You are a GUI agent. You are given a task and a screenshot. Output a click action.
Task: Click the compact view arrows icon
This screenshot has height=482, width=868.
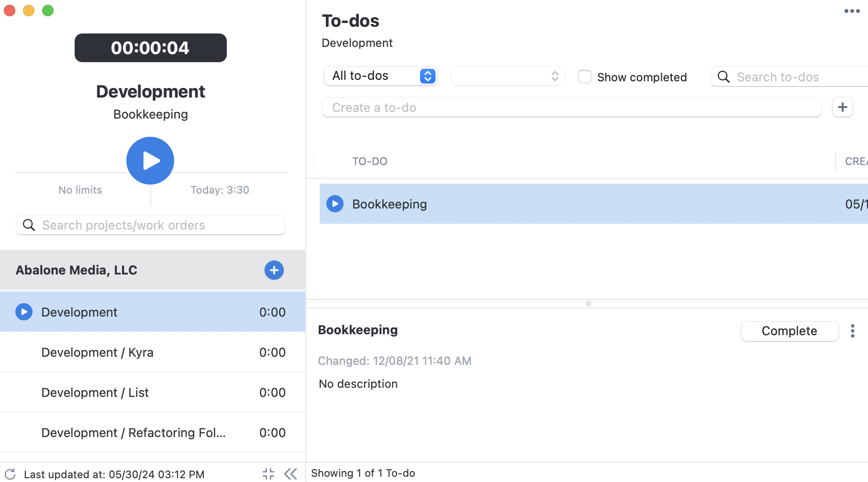(268, 474)
